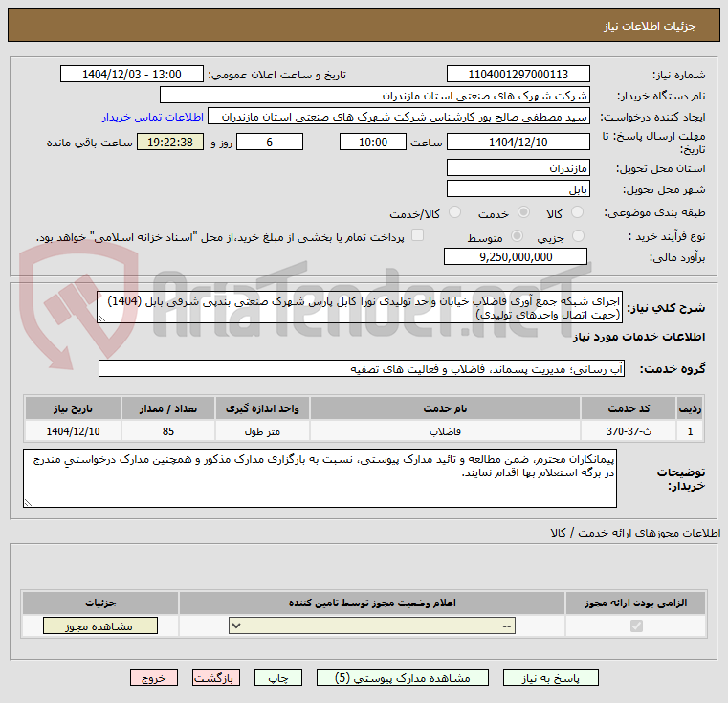
Task: Click the شهر محل تحویل field بابل
Action: [518, 188]
